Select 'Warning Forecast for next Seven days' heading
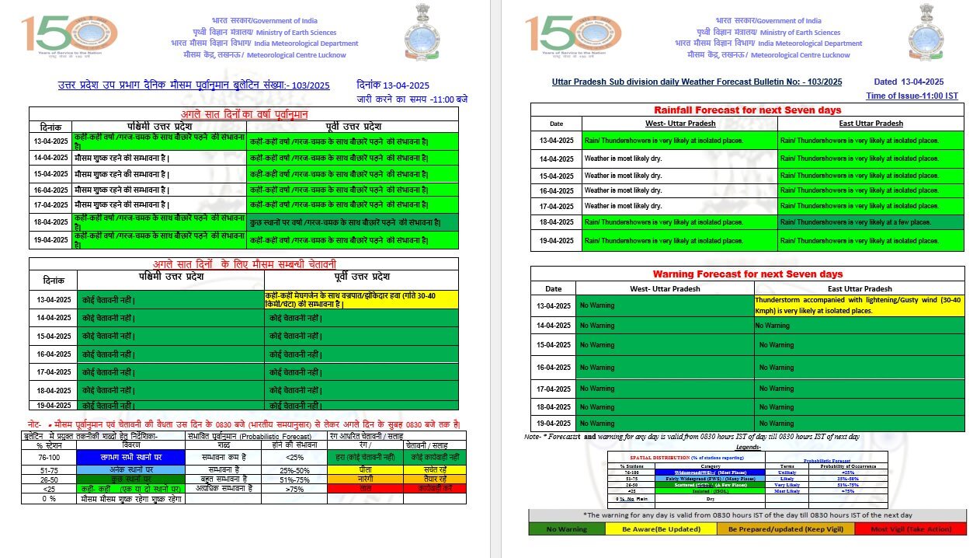 747,274
